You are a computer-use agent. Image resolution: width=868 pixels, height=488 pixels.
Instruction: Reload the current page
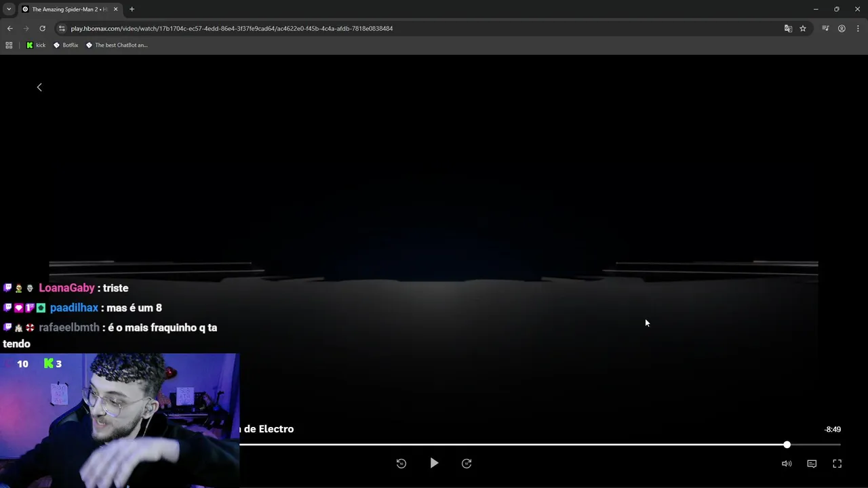(42, 28)
